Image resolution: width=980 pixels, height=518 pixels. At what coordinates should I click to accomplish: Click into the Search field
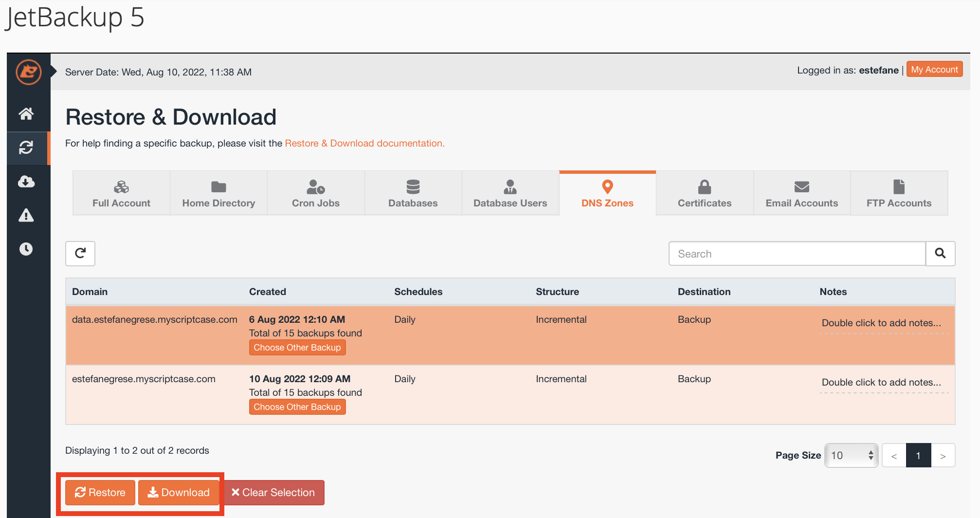(797, 254)
